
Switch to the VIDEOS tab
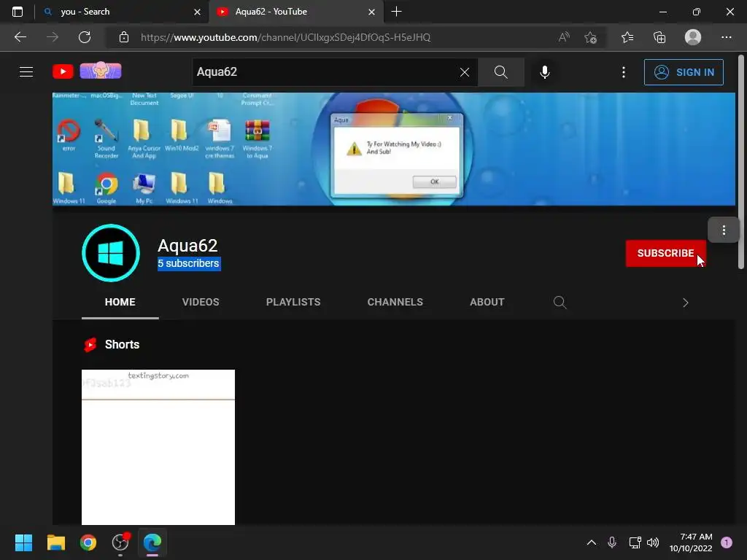(201, 302)
